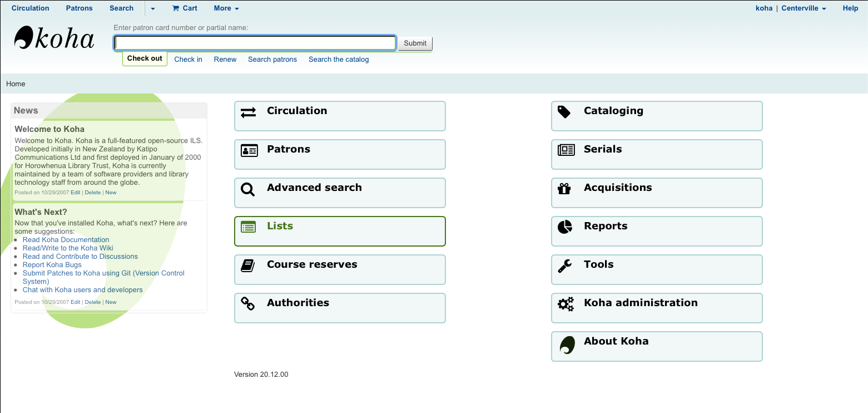This screenshot has width=868, height=413.
Task: Open the Centerville library dropdown
Action: click(803, 8)
